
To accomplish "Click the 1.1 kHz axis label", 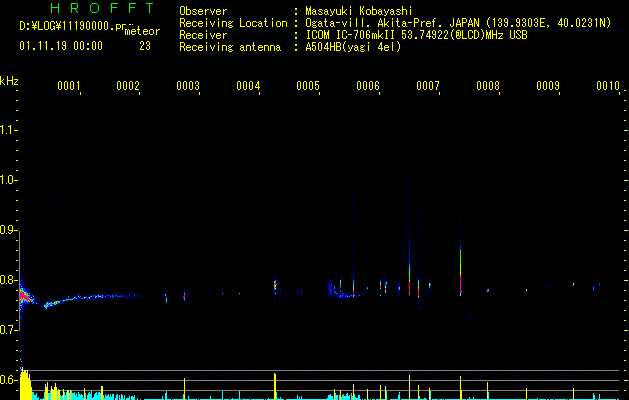I will point(8,130).
